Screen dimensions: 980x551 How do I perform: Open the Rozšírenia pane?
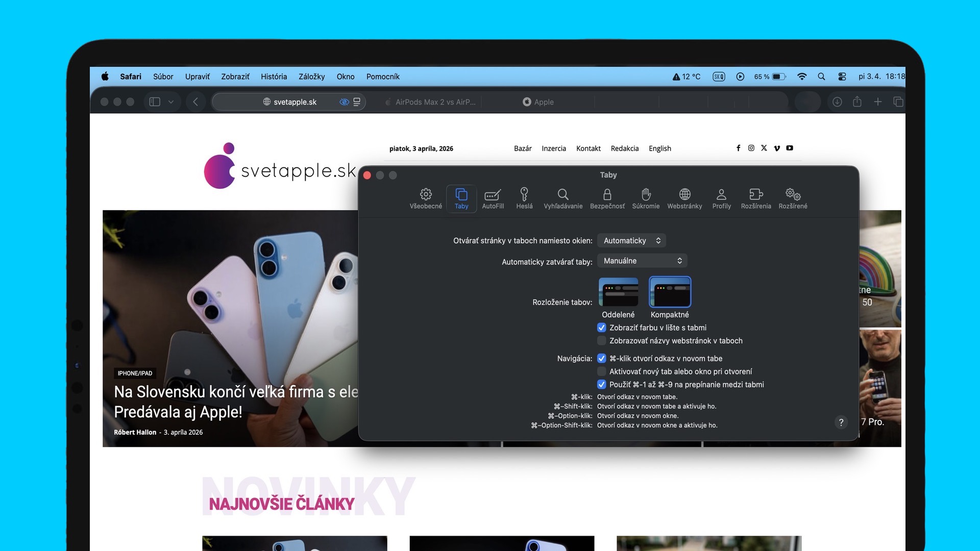[755, 198]
